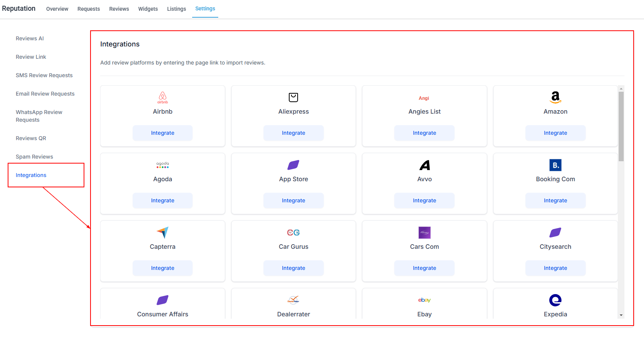This screenshot has height=344, width=644.
Task: Click the Avvo logo icon
Action: (424, 165)
